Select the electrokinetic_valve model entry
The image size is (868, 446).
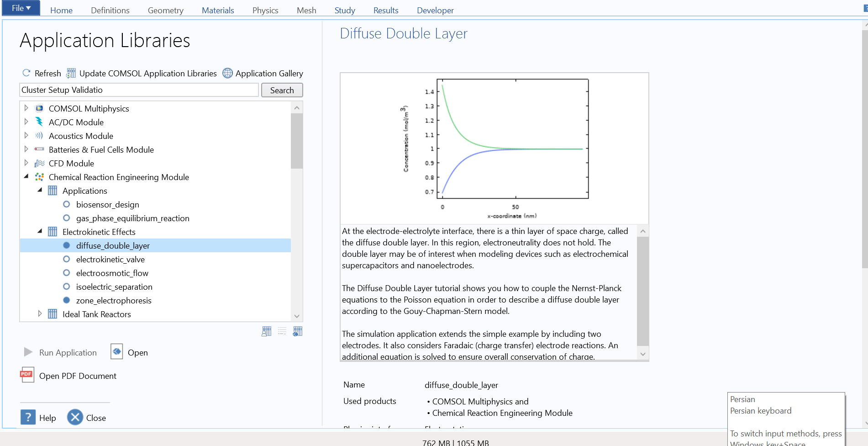click(110, 260)
